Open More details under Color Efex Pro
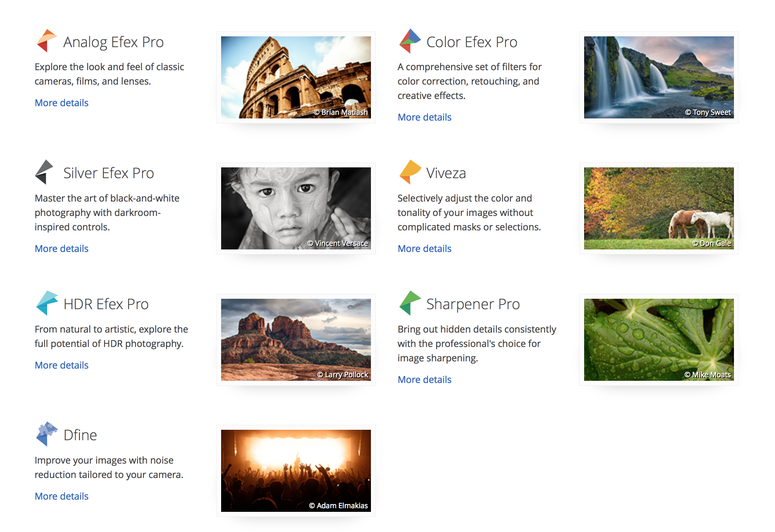 click(424, 117)
